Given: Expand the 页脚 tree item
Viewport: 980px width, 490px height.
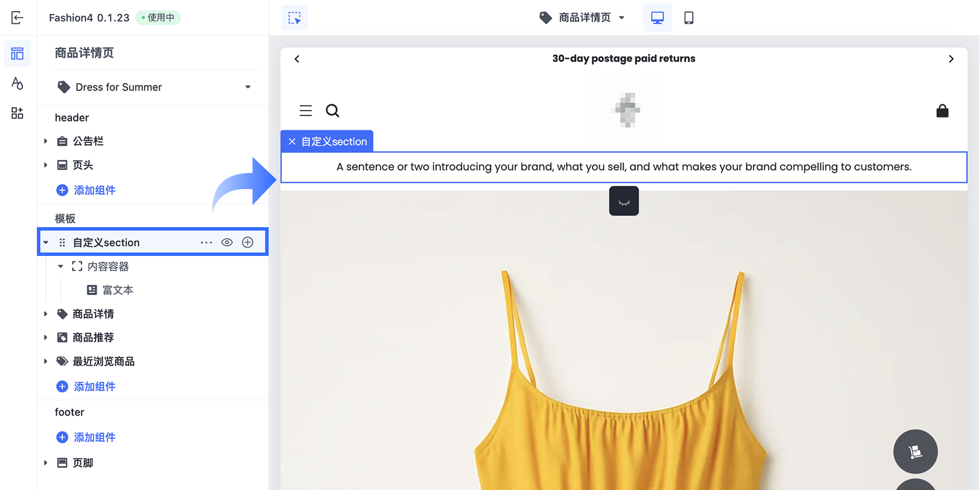Looking at the screenshot, I should [46, 463].
